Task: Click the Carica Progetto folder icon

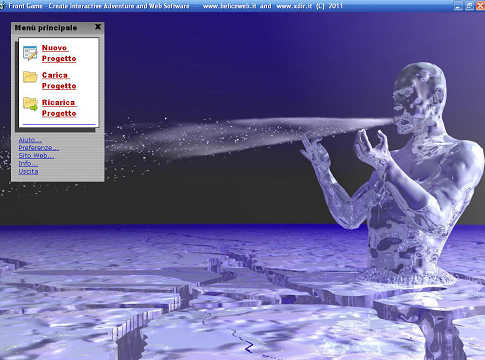Action: click(x=30, y=77)
